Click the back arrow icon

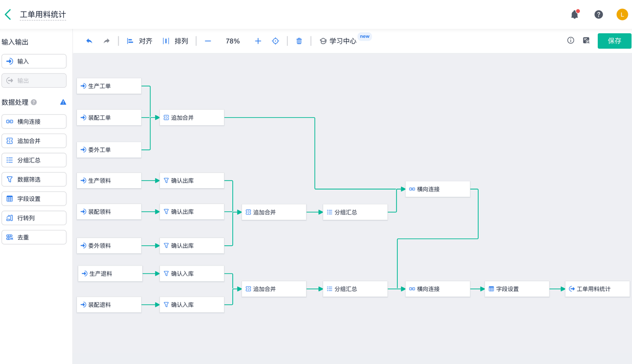[8, 15]
